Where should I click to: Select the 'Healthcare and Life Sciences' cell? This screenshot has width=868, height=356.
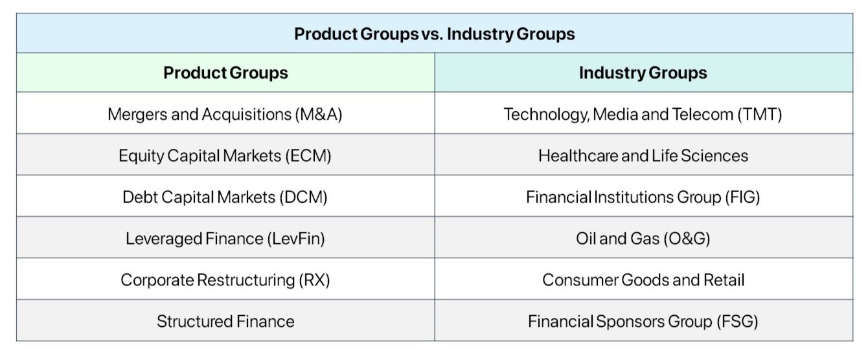(x=643, y=156)
